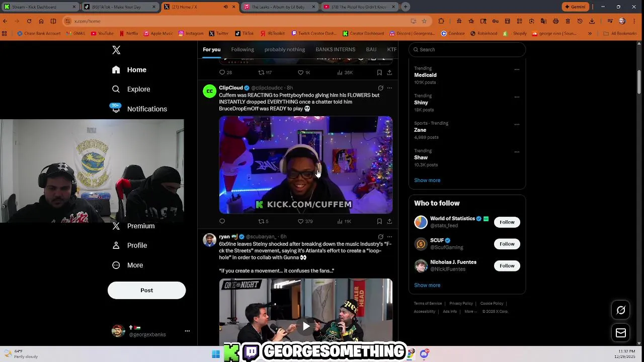Bookmark this page with the star

(424, 21)
